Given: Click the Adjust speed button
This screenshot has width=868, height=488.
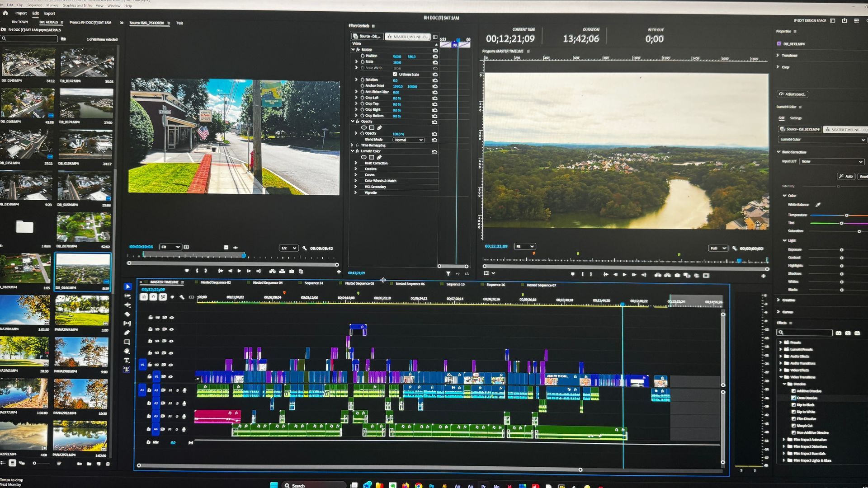Looking at the screenshot, I should click(792, 94).
